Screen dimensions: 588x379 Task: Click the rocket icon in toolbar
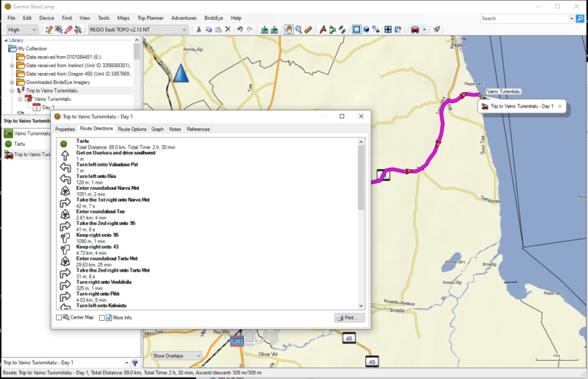click(x=437, y=29)
